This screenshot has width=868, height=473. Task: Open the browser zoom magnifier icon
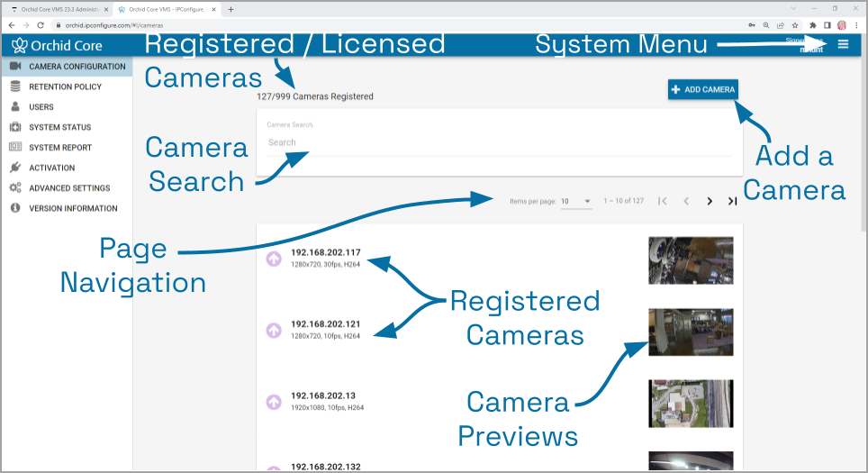766,25
